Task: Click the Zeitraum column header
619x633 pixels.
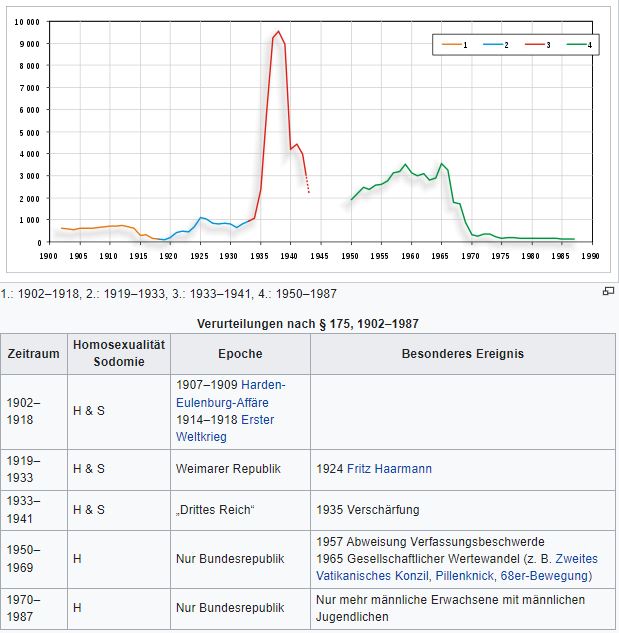Action: (34, 354)
